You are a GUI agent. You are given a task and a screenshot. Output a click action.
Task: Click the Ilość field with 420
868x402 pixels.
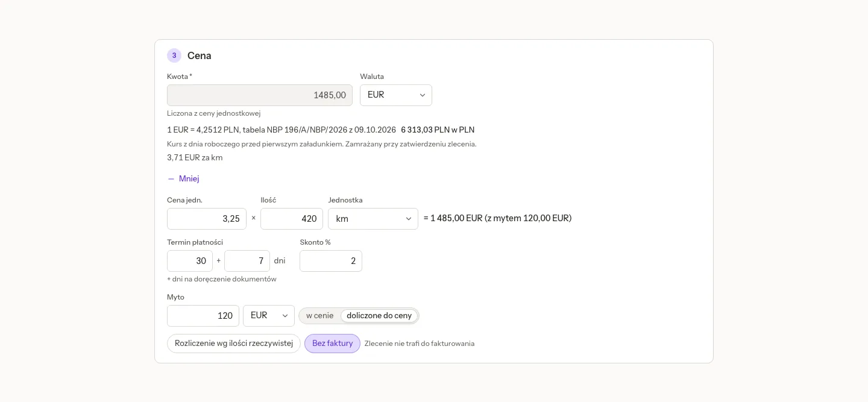tap(292, 219)
